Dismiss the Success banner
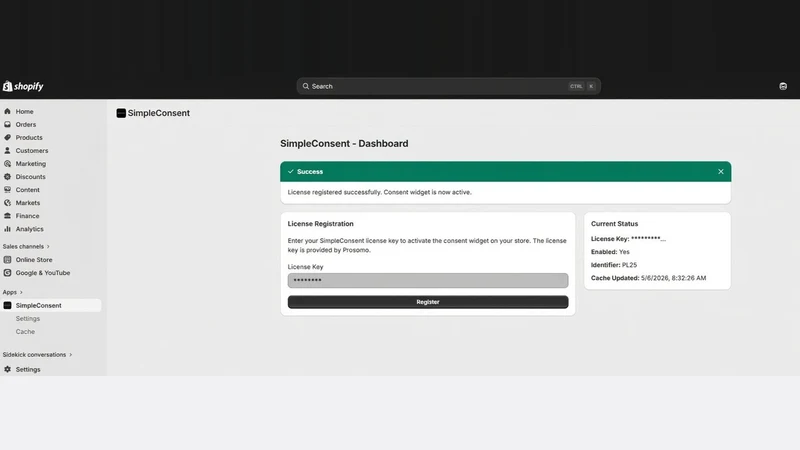The image size is (800, 450). (x=720, y=171)
